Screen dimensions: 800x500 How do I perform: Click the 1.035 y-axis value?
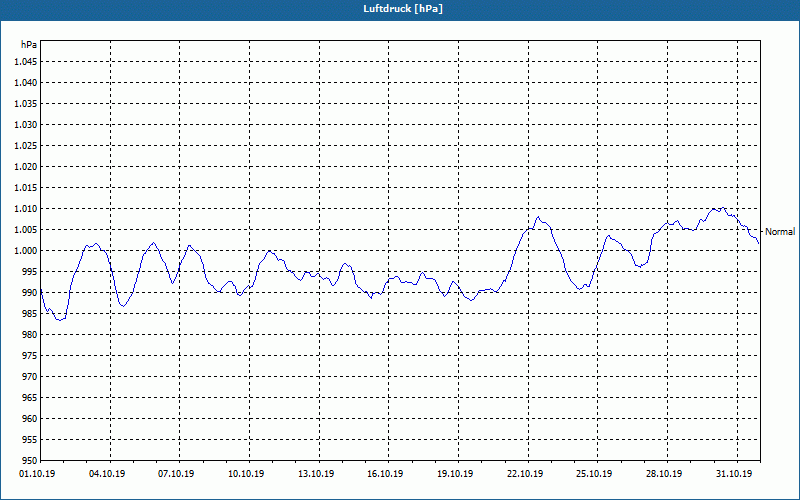pos(27,104)
